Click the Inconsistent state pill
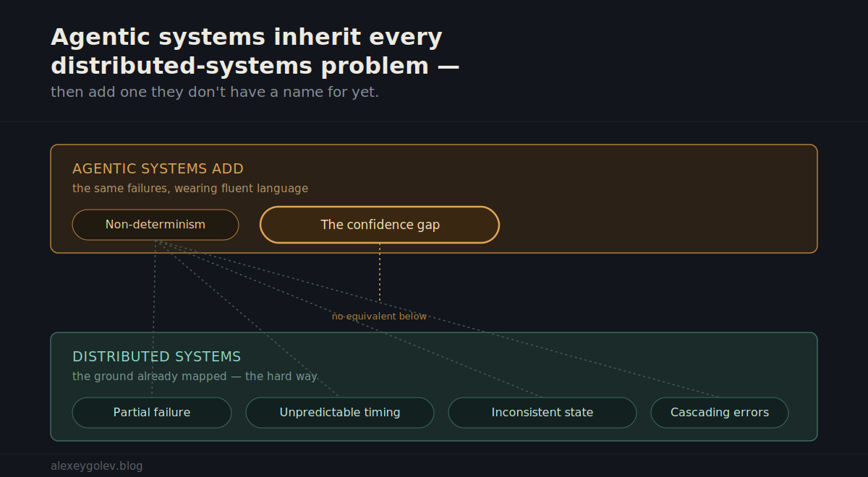868x477 pixels. (542, 413)
